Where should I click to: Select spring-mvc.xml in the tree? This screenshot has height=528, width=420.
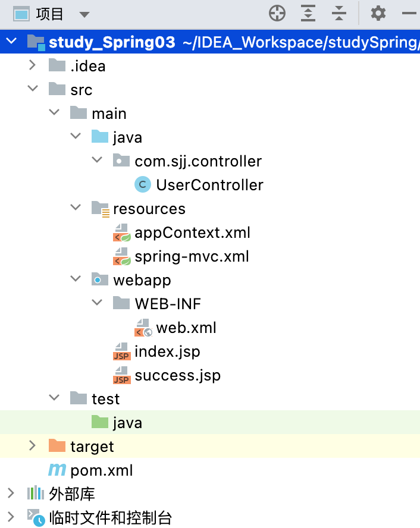[x=192, y=257]
